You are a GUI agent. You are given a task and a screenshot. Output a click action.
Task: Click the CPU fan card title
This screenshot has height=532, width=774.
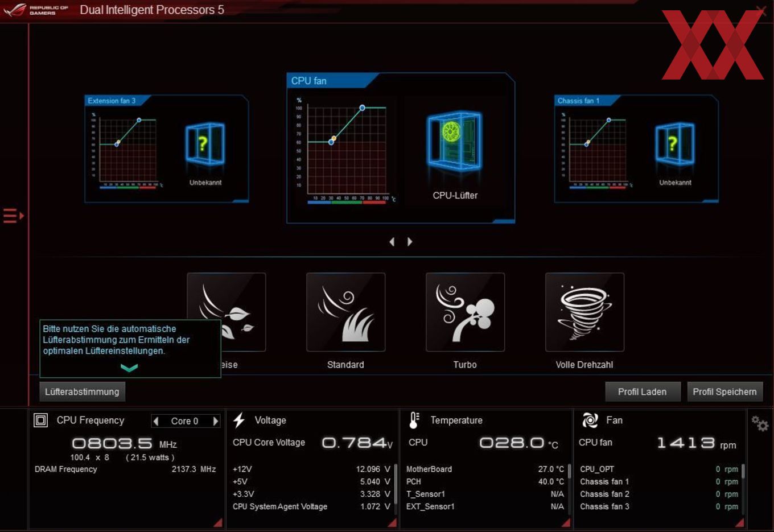click(309, 81)
